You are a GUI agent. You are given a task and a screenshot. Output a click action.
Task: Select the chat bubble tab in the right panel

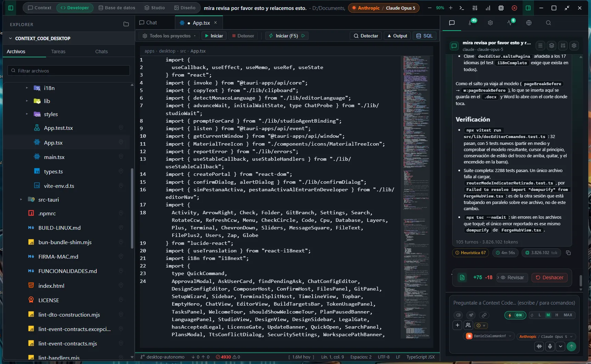point(452,23)
